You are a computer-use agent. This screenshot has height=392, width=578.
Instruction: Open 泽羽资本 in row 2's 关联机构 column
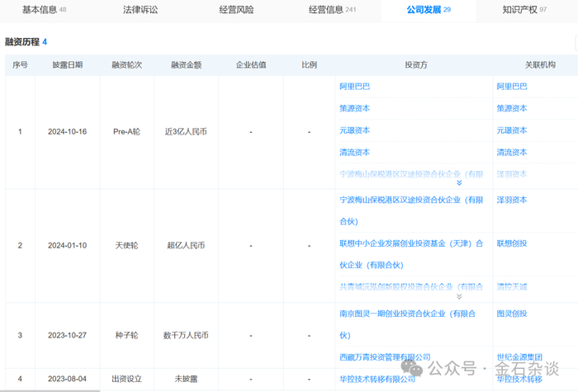tap(512, 200)
